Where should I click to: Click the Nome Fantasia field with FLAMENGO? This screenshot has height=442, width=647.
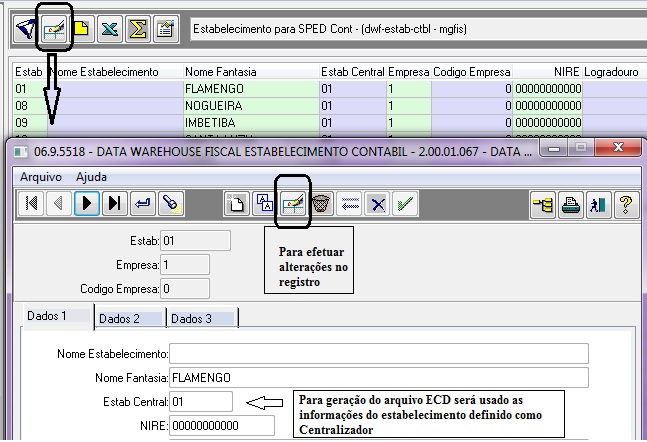379,378
